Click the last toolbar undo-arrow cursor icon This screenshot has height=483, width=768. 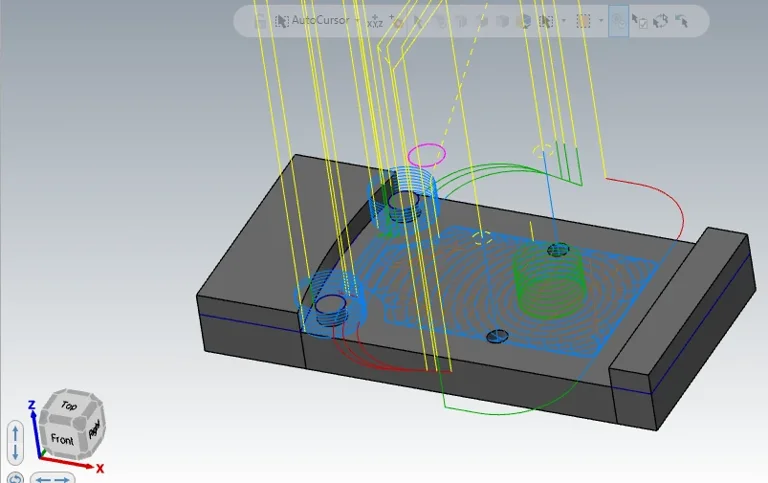[683, 21]
